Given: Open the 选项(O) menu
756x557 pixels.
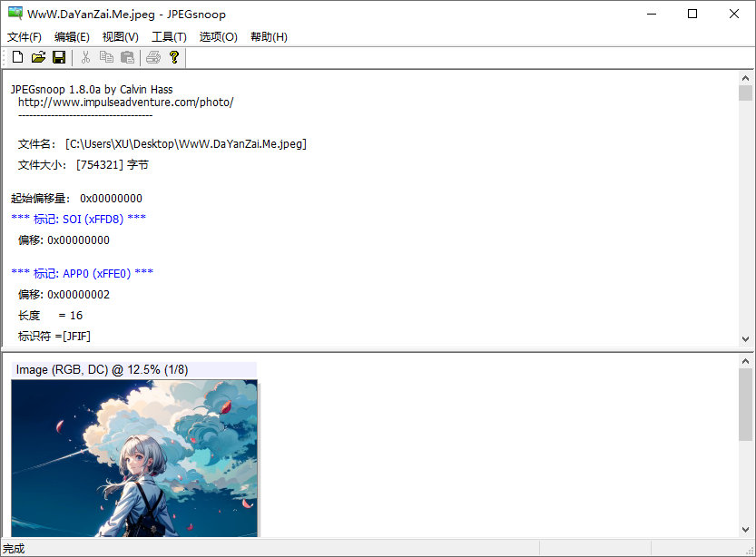Looking at the screenshot, I should coord(219,37).
